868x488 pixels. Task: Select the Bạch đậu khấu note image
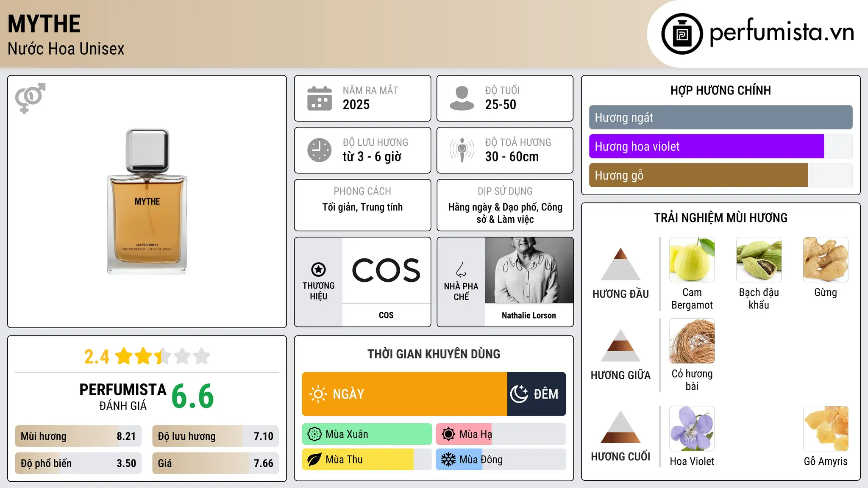(x=759, y=260)
